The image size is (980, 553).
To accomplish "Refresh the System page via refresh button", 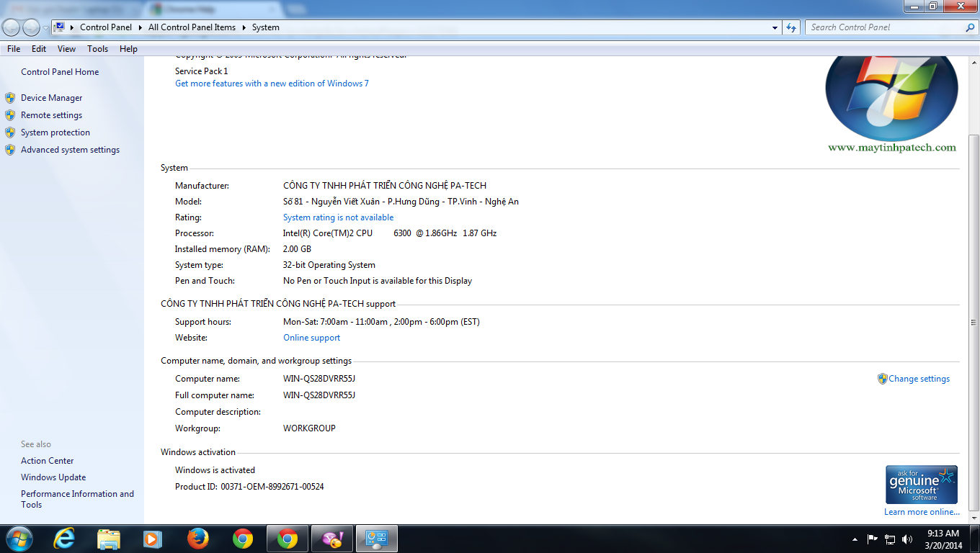I will 791,27.
